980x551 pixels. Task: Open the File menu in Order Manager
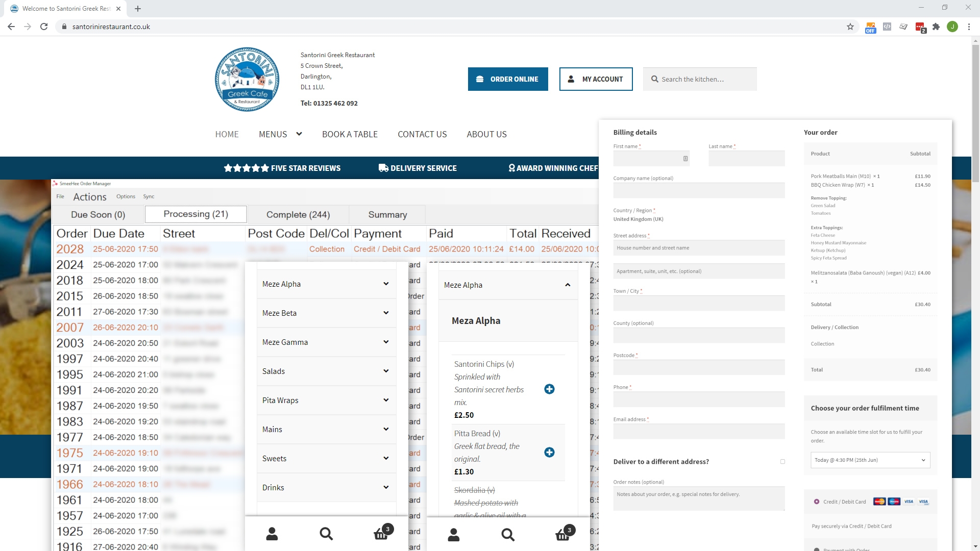click(x=60, y=196)
